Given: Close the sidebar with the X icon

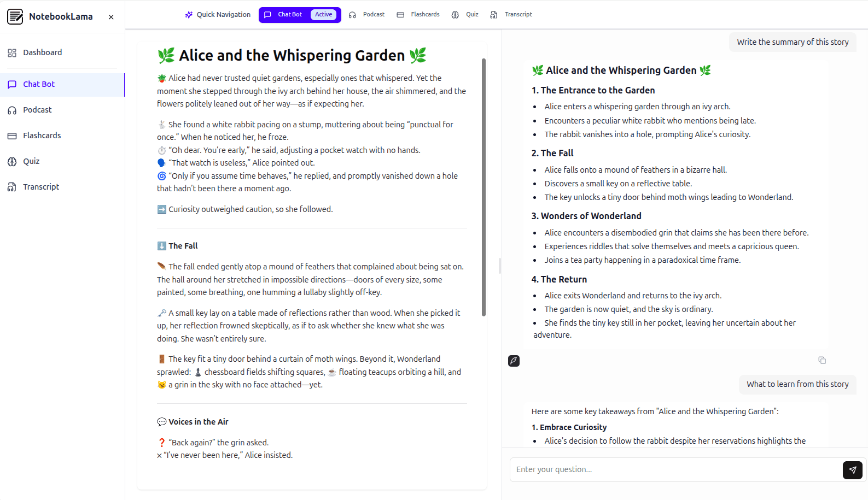Looking at the screenshot, I should pos(111,17).
